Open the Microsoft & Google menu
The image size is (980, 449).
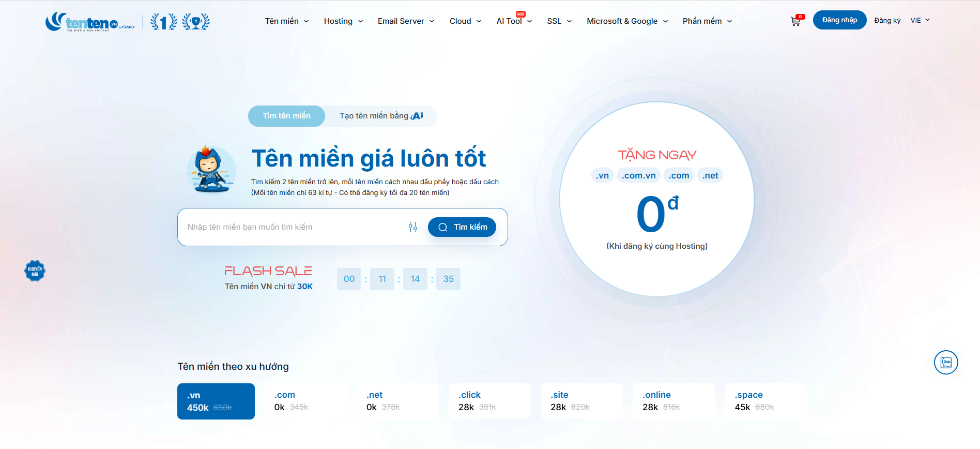[627, 21]
